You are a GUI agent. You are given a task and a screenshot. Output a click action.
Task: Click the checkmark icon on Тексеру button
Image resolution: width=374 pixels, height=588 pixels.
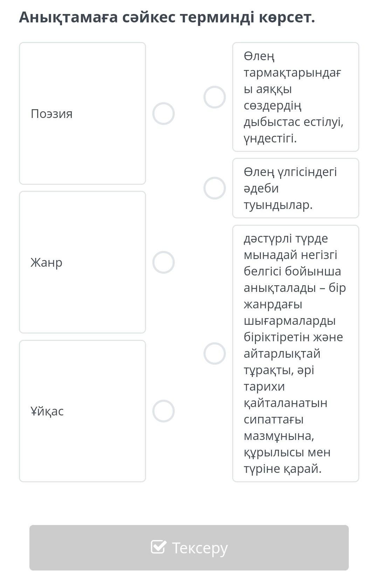(x=158, y=547)
